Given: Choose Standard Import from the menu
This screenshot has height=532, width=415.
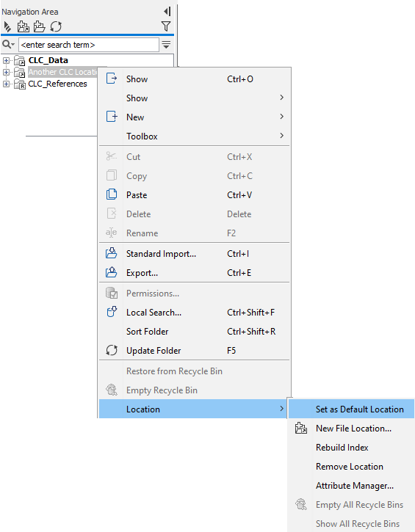Looking at the screenshot, I should pos(194,254).
